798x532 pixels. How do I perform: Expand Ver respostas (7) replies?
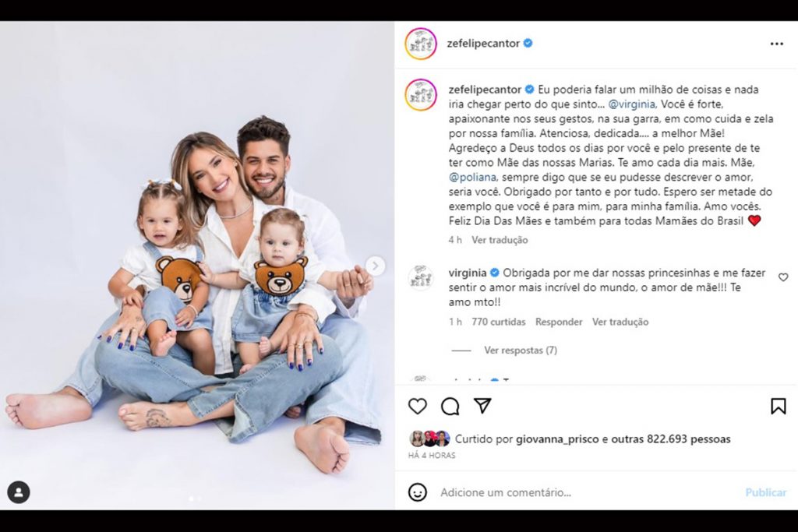tap(520, 351)
